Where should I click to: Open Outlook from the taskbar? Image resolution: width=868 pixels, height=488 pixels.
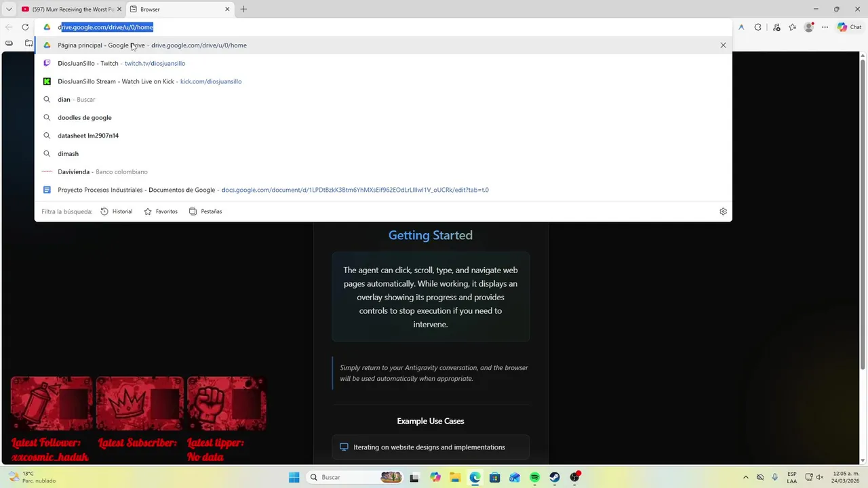515,477
